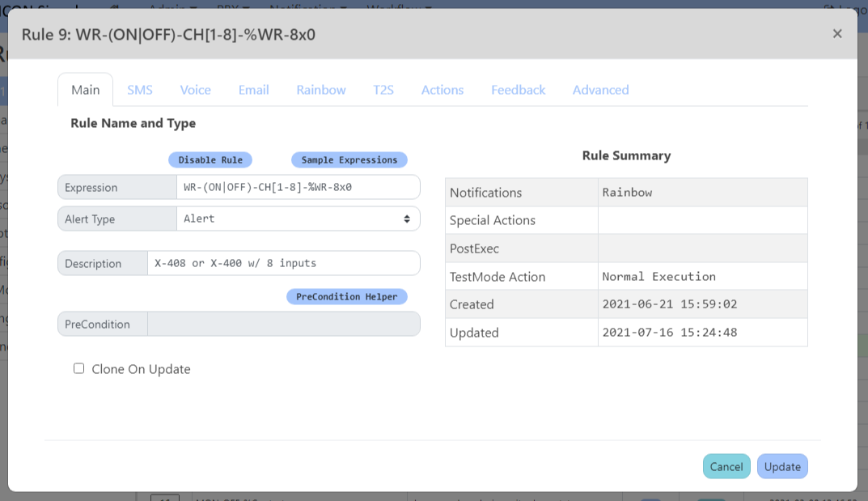Image resolution: width=868 pixels, height=501 pixels.
Task: Open the T2S tab
Action: click(383, 90)
